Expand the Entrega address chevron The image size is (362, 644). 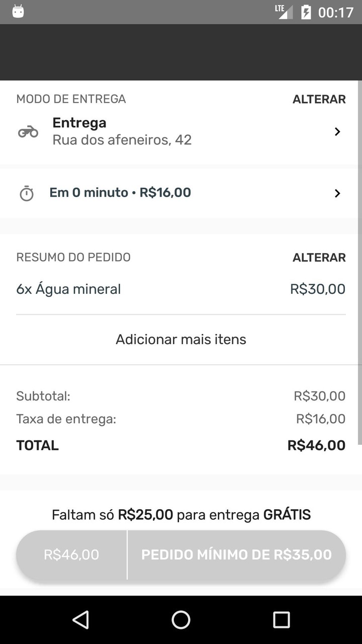click(x=337, y=132)
